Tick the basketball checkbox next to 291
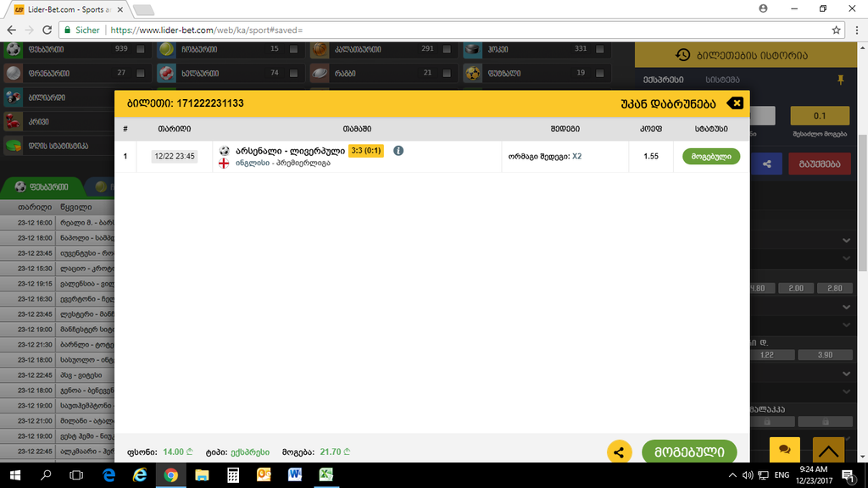Image resolution: width=868 pixels, height=488 pixels. [447, 49]
